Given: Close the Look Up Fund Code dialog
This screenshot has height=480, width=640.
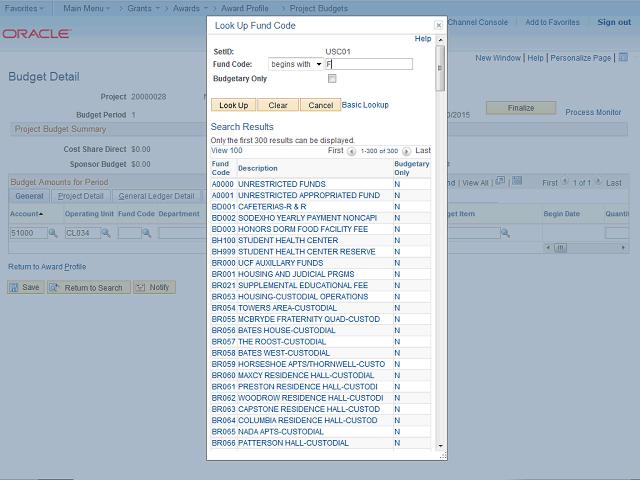Looking at the screenshot, I should click(x=437, y=24).
